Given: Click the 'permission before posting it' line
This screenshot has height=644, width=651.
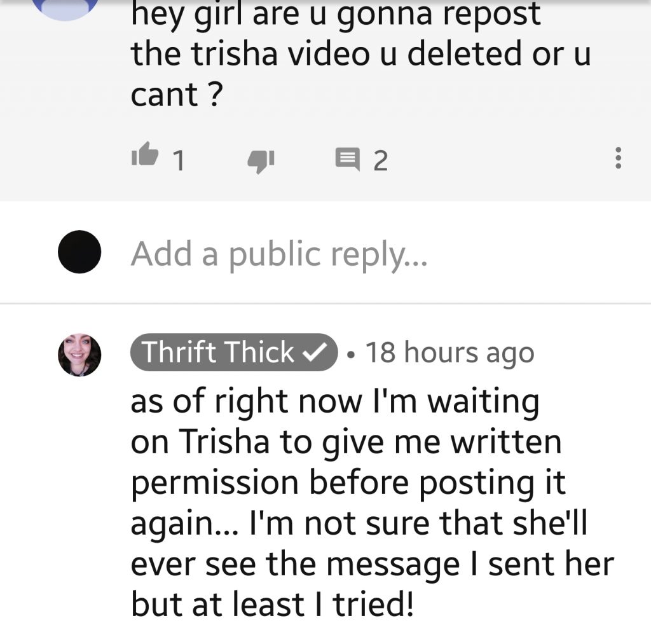Looking at the screenshot, I should (348, 483).
